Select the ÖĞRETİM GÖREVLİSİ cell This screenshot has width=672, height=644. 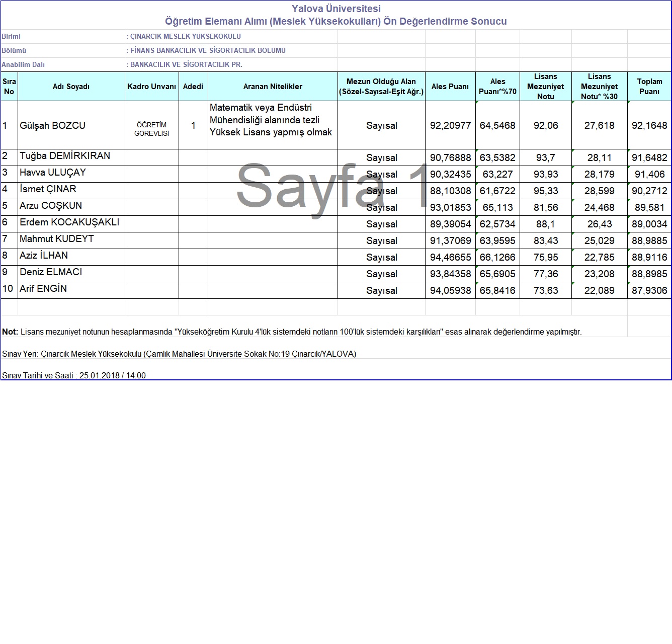point(152,125)
